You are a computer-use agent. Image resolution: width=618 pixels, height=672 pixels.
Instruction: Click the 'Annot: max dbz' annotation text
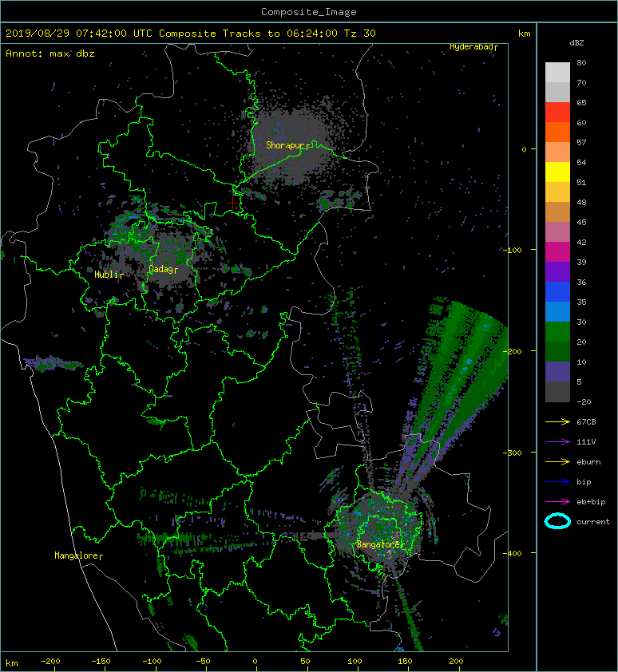(50, 53)
